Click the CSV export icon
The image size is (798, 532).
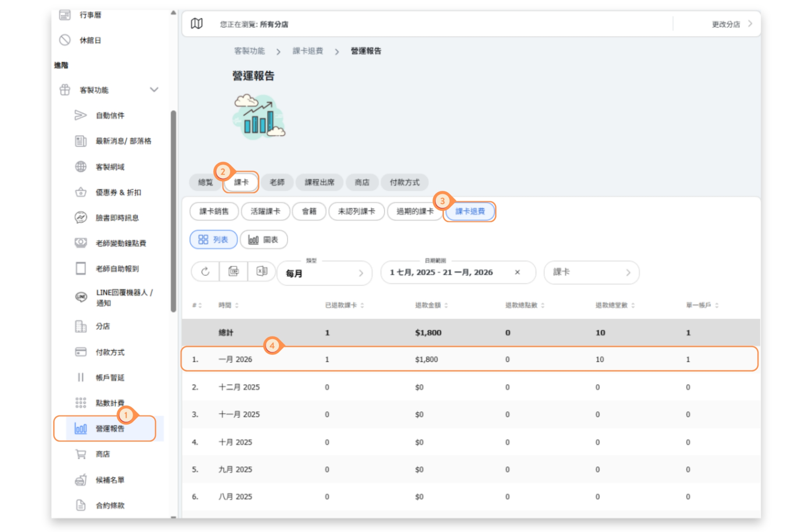233,272
